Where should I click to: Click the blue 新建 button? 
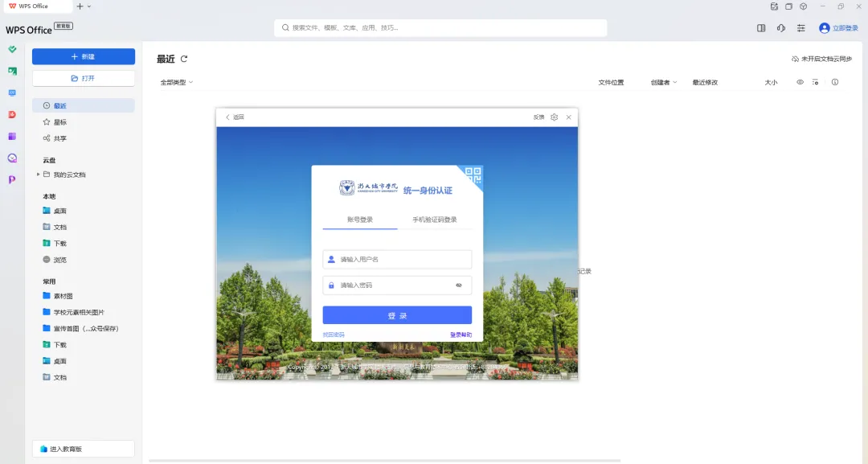pyautogui.click(x=84, y=56)
